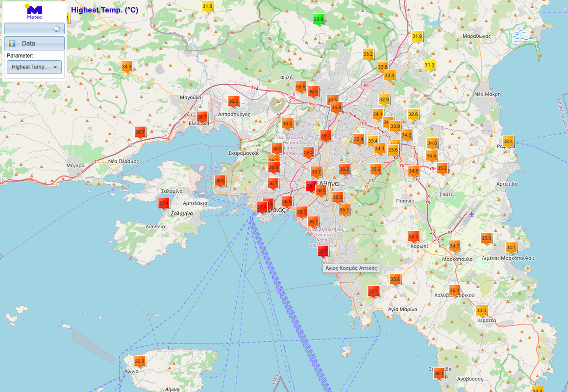This screenshot has height=392, width=568.
Task: Select the 36.2 marker near Ασπρόπυργος
Action: click(x=233, y=101)
